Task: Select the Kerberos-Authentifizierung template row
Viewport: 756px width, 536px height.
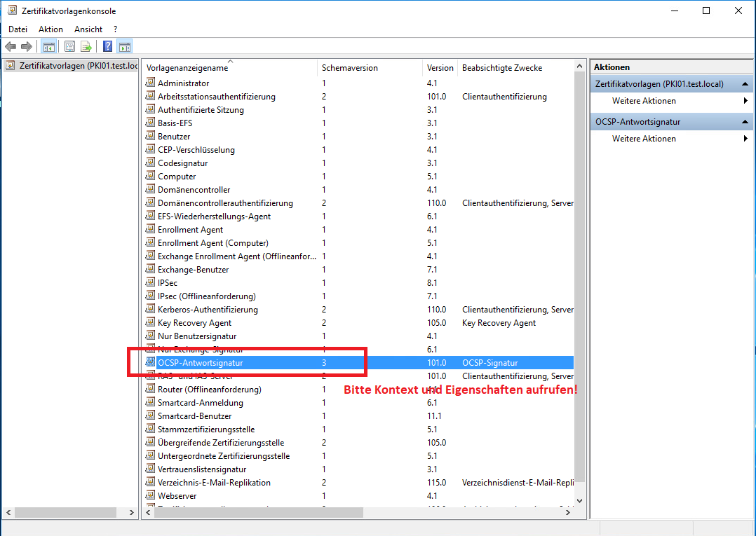Action: click(x=208, y=310)
